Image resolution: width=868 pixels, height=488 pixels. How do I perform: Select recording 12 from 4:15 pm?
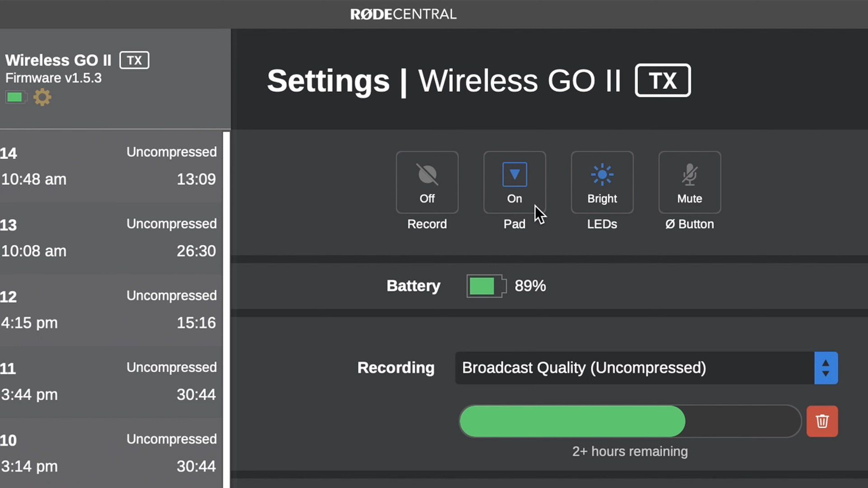[111, 310]
